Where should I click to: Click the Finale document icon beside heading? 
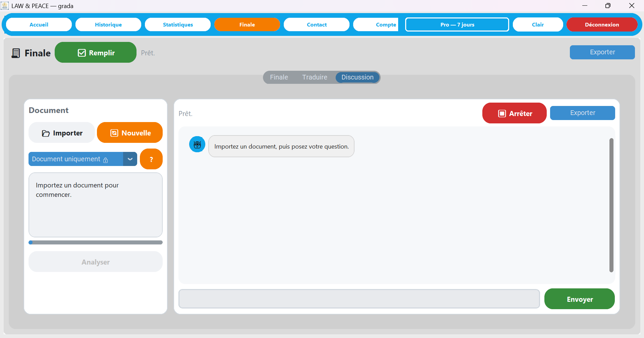[x=16, y=53]
